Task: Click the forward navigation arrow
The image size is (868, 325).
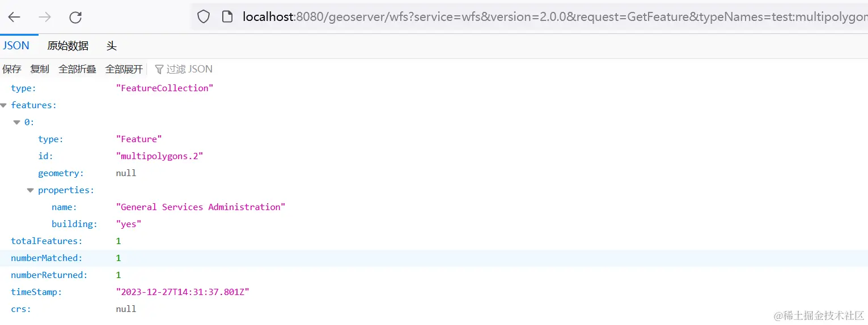Action: [x=45, y=17]
